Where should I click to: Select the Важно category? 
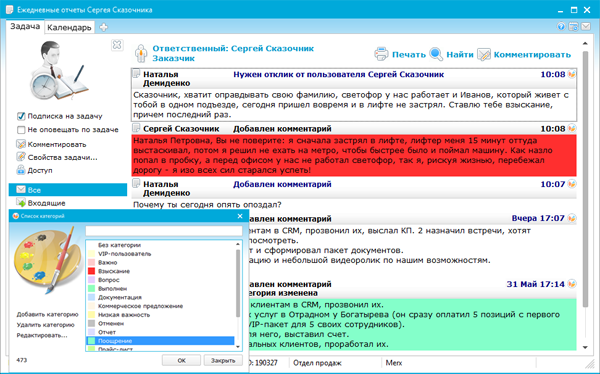coord(161,263)
